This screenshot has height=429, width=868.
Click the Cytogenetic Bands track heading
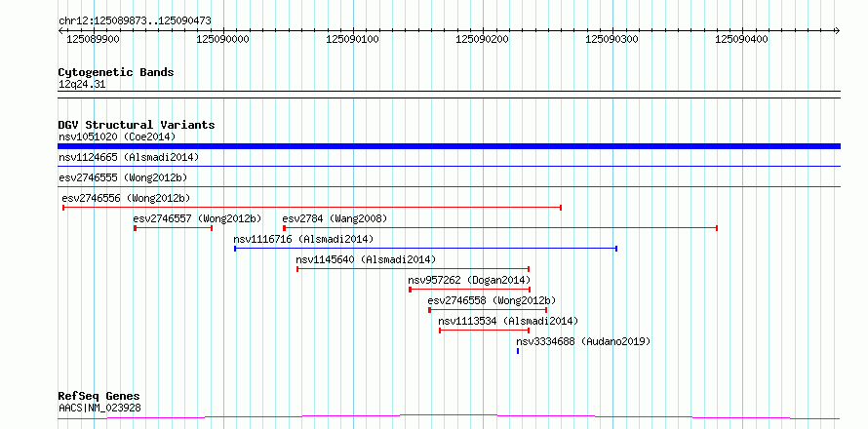coord(116,72)
